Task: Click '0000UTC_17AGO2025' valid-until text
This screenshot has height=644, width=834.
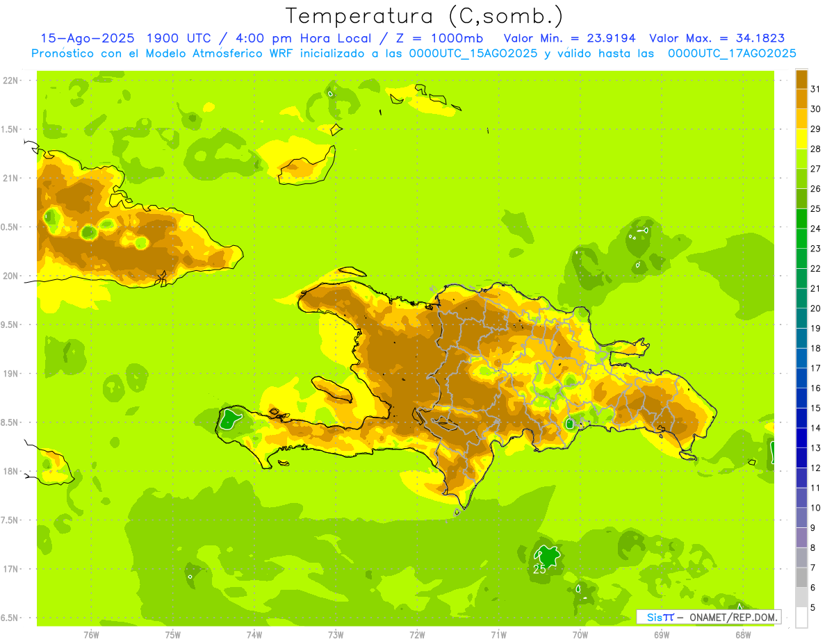Action: point(732,53)
